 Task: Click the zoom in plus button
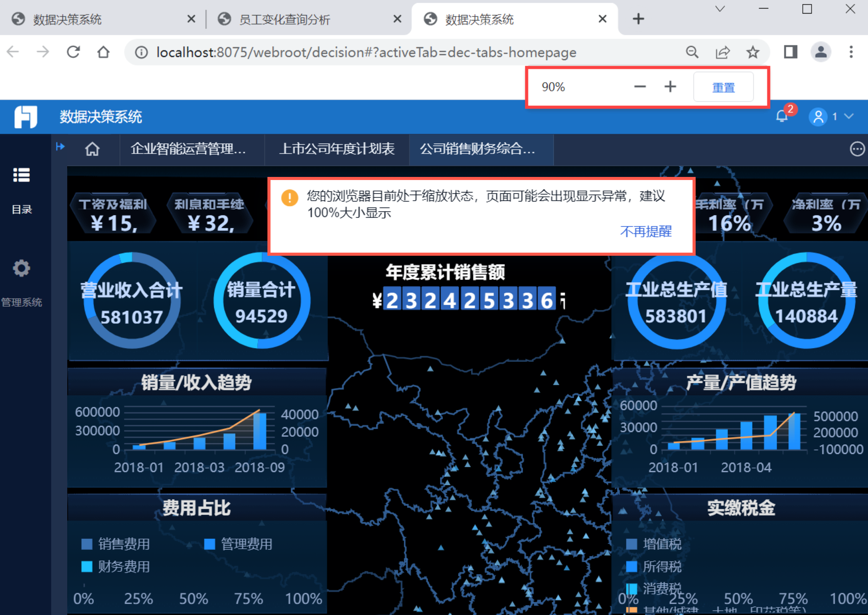point(670,87)
